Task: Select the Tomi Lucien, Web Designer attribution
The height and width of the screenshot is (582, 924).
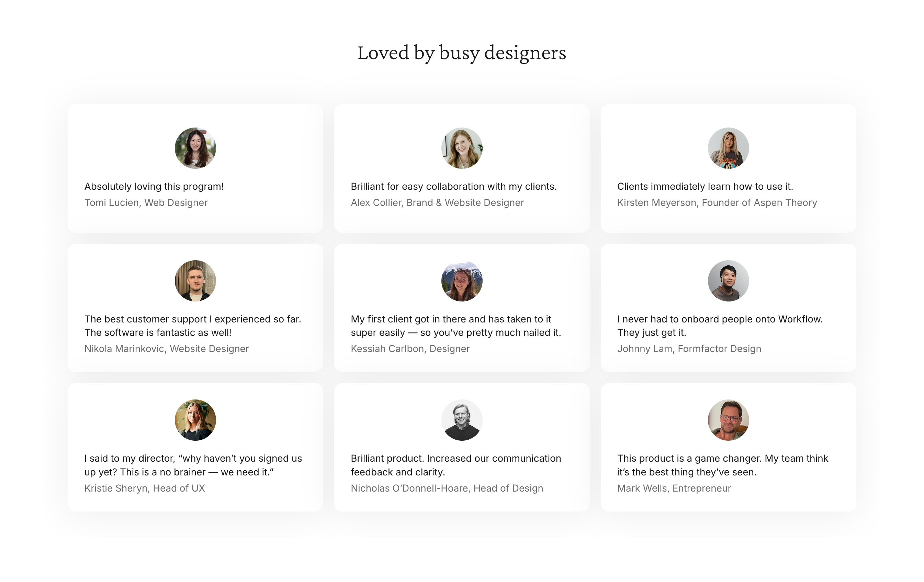Action: (146, 202)
